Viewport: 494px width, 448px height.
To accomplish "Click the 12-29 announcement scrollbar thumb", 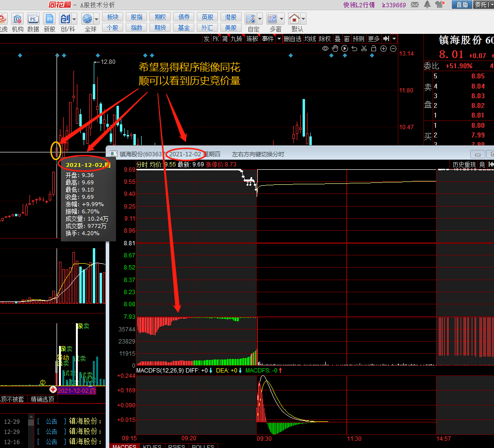I will [x=31, y=422].
